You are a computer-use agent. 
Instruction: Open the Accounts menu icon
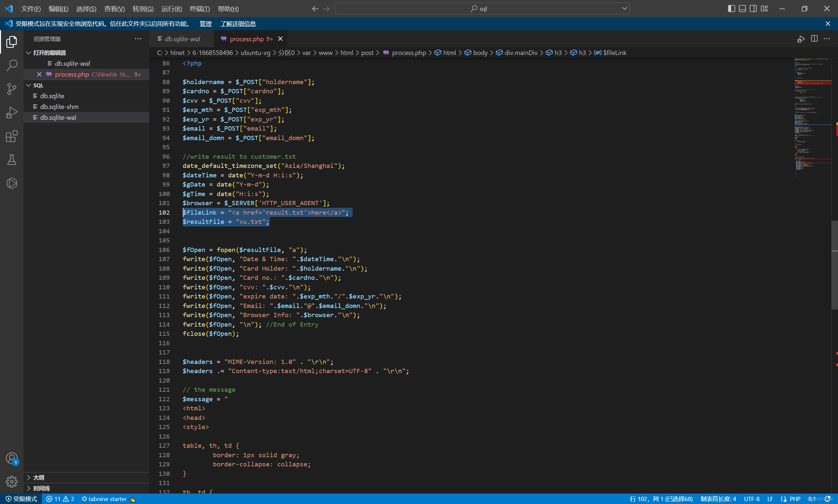(11, 459)
